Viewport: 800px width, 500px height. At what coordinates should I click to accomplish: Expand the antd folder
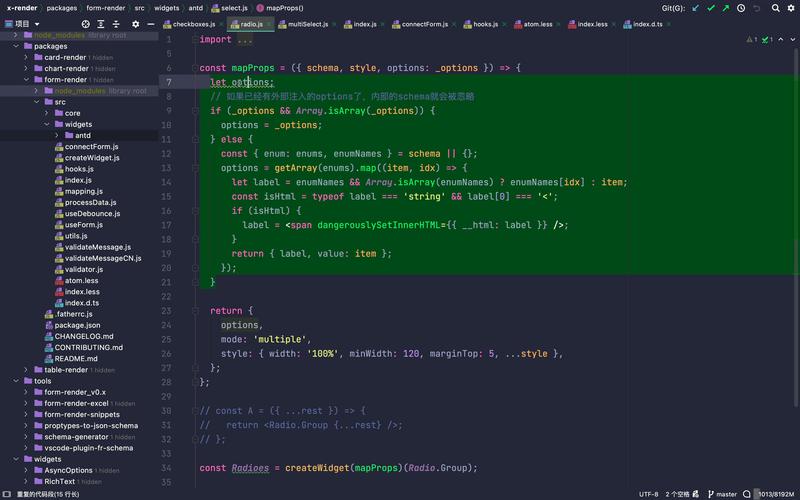[x=57, y=135]
